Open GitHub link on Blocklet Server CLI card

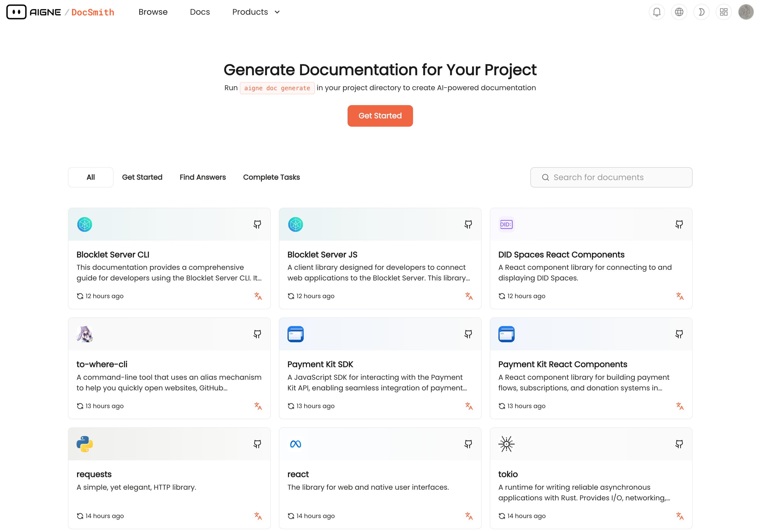tap(257, 224)
